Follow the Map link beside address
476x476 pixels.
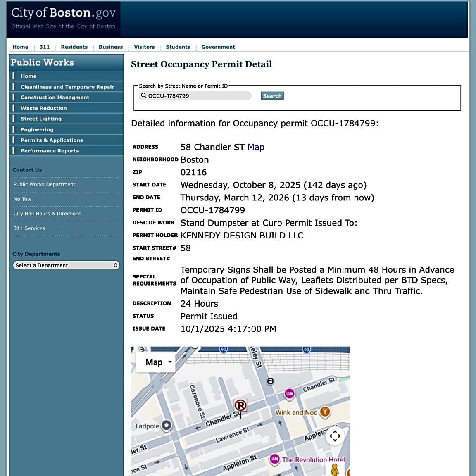click(256, 148)
